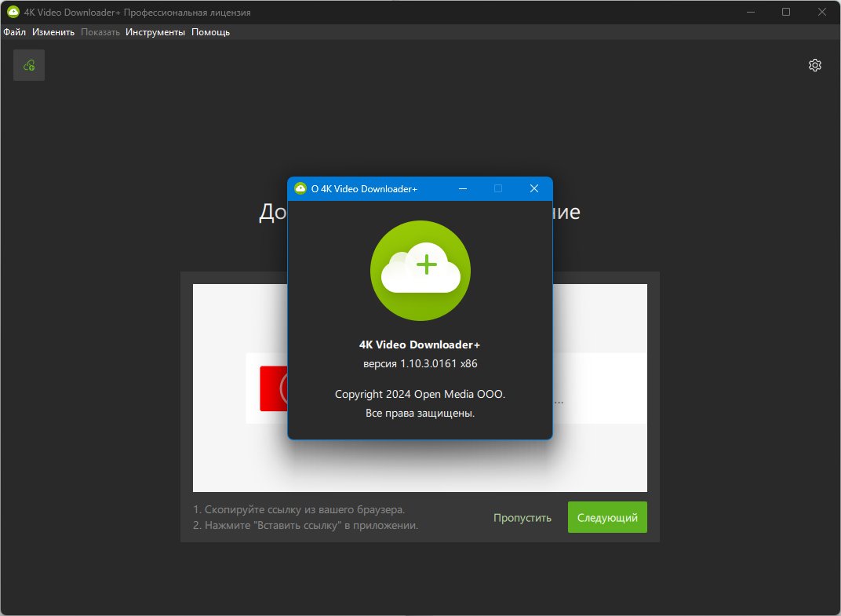841x616 pixels.
Task: Close the About 4K Video Downloader+ dialog
Action: 533,188
